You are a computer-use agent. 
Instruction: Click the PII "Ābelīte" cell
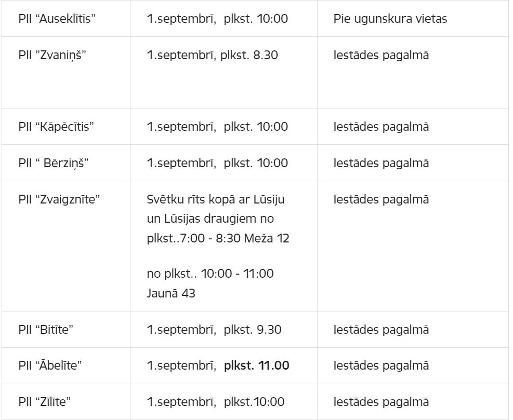pyautogui.click(x=50, y=365)
